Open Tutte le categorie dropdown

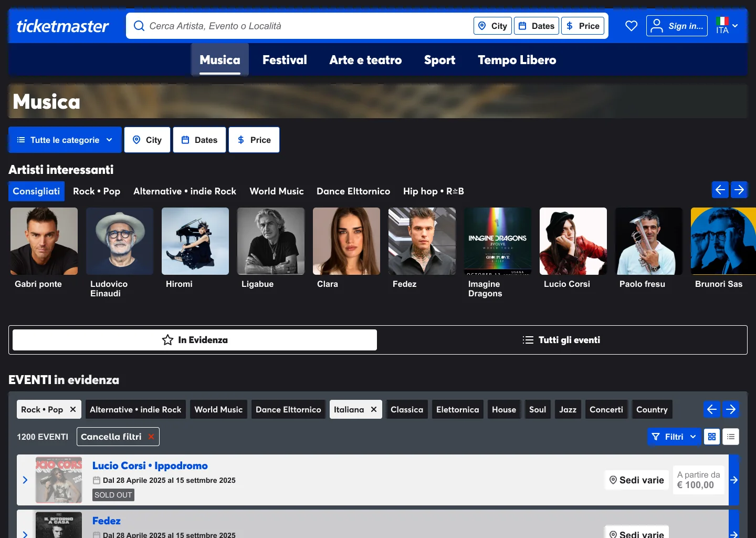(x=65, y=140)
